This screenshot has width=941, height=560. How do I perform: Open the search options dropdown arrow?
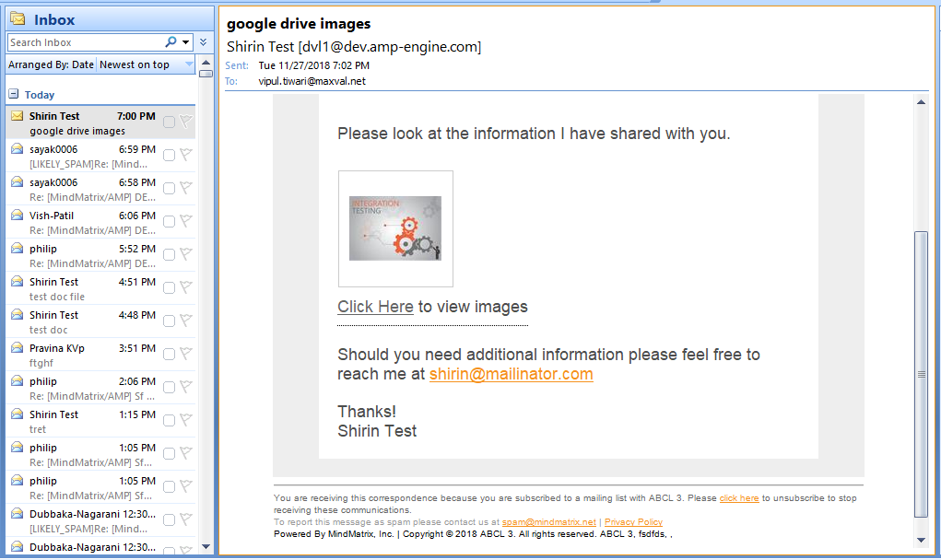coord(186,42)
